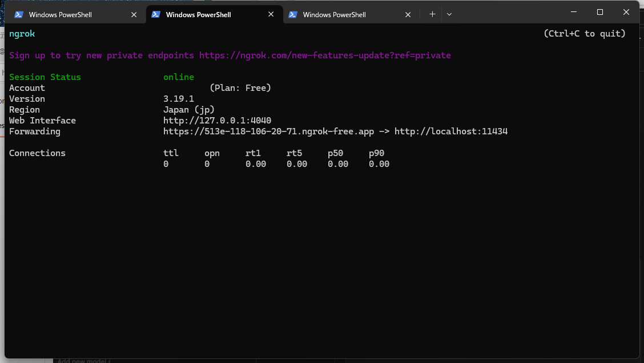644x363 pixels.
Task: Close the terminal window
Action: (626, 13)
